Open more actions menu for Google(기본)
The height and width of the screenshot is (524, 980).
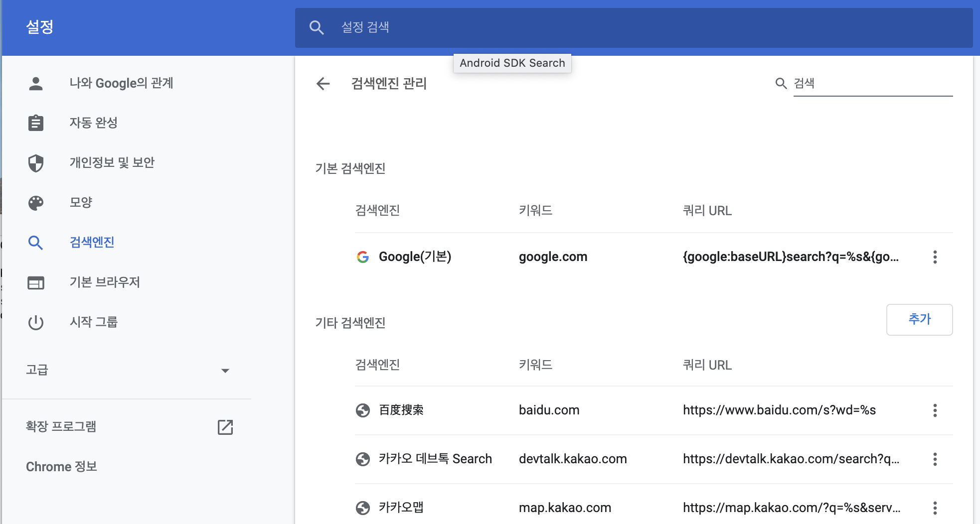[935, 257]
